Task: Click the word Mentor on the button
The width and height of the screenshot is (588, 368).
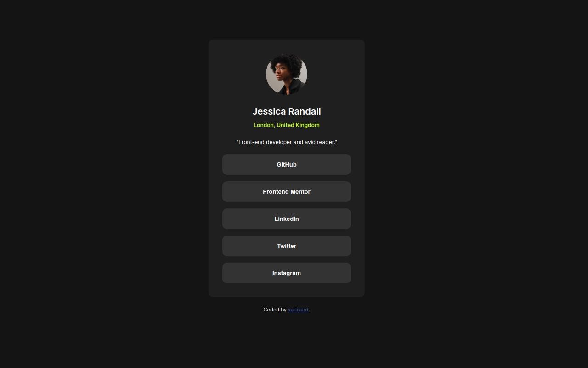Action: (299, 191)
